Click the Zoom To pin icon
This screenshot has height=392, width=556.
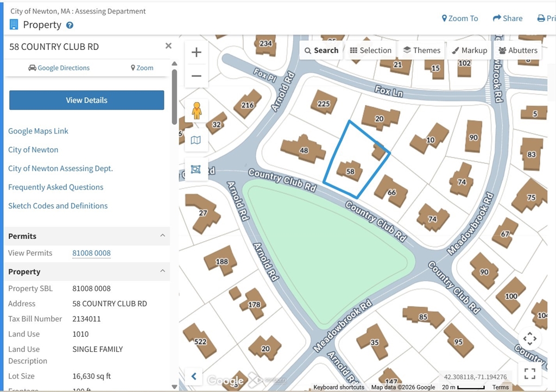tap(445, 18)
